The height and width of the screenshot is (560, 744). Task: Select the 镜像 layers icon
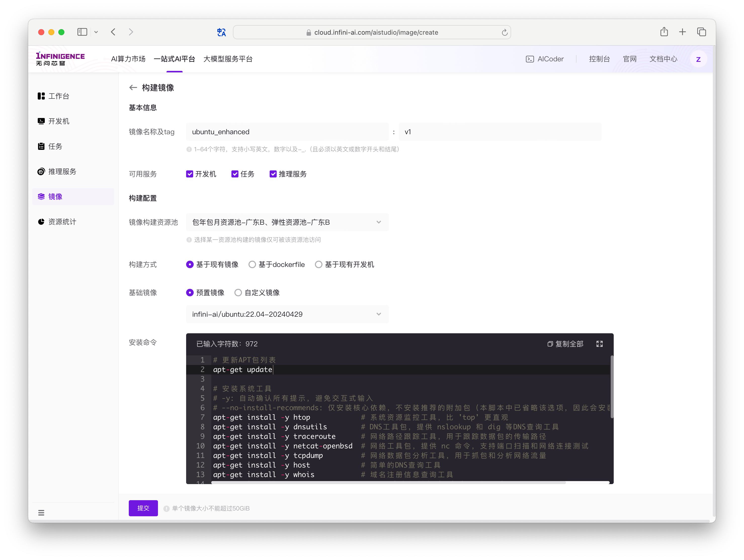[x=41, y=197]
